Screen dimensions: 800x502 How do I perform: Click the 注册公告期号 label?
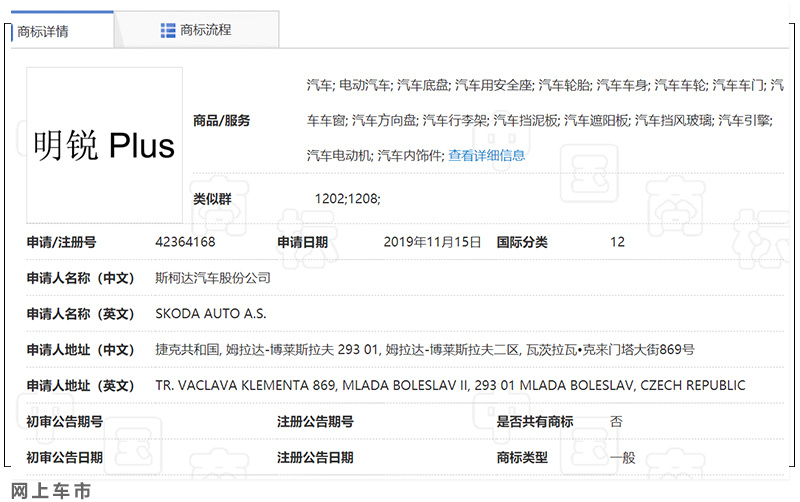point(315,421)
